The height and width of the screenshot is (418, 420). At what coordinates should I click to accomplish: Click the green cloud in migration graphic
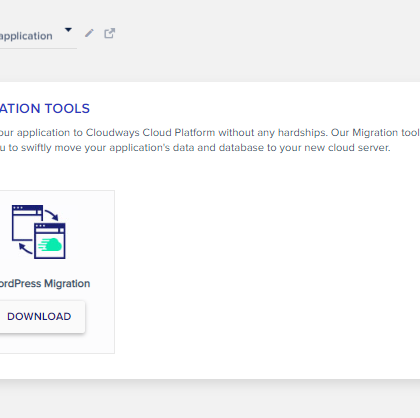(x=50, y=245)
